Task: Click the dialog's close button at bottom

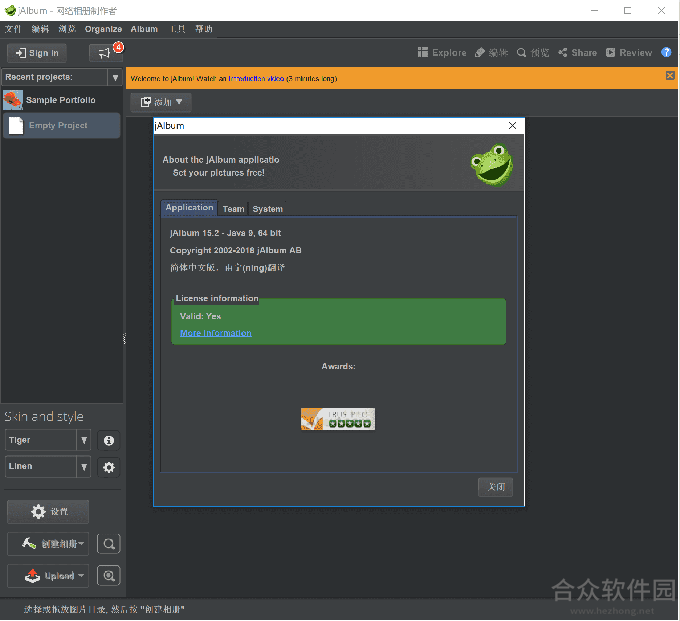Action: pyautogui.click(x=495, y=487)
